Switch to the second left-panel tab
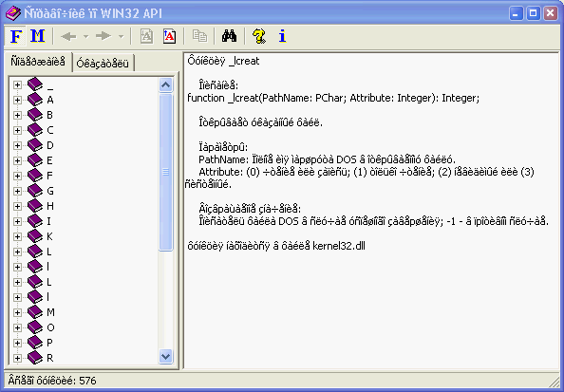 coord(103,64)
